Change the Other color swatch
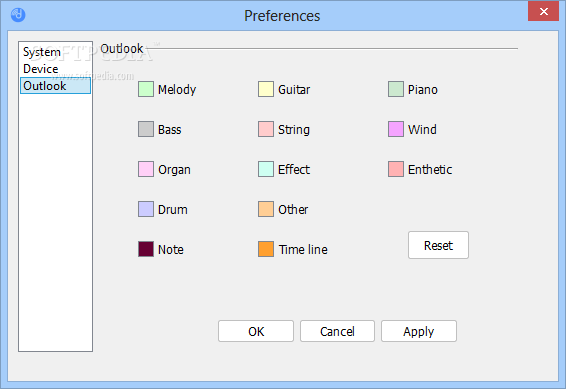Image resolution: width=566 pixels, height=389 pixels. tap(266, 209)
